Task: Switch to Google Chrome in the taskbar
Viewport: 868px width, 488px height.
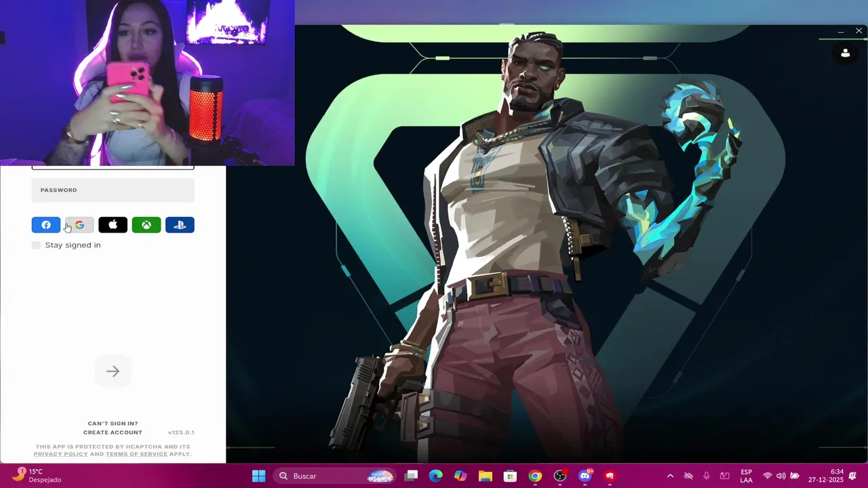Action: coord(535,476)
